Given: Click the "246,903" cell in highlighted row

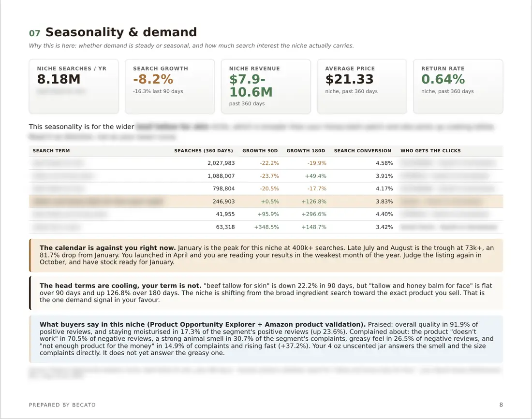Looking at the screenshot, I should point(223,202).
